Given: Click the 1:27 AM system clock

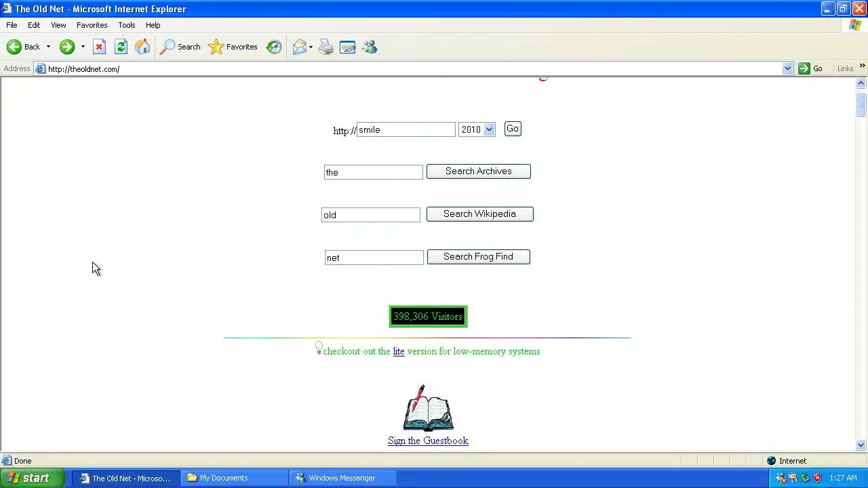Looking at the screenshot, I should click(x=844, y=478).
